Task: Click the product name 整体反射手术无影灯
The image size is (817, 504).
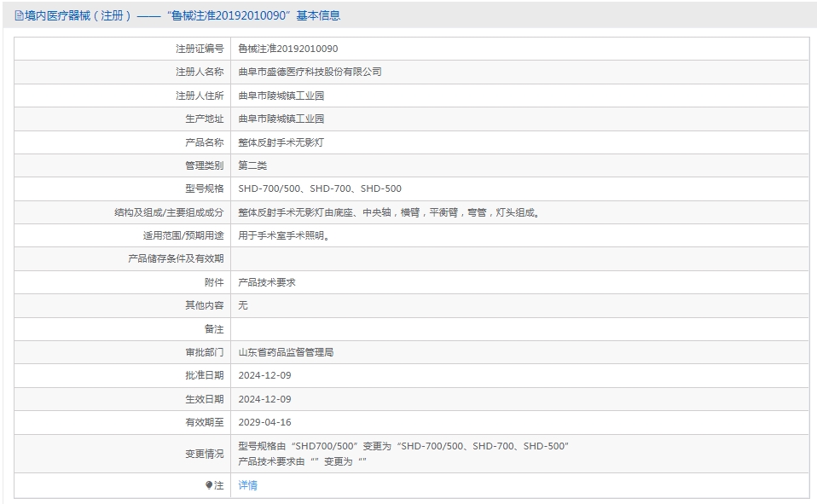Action: (x=281, y=142)
